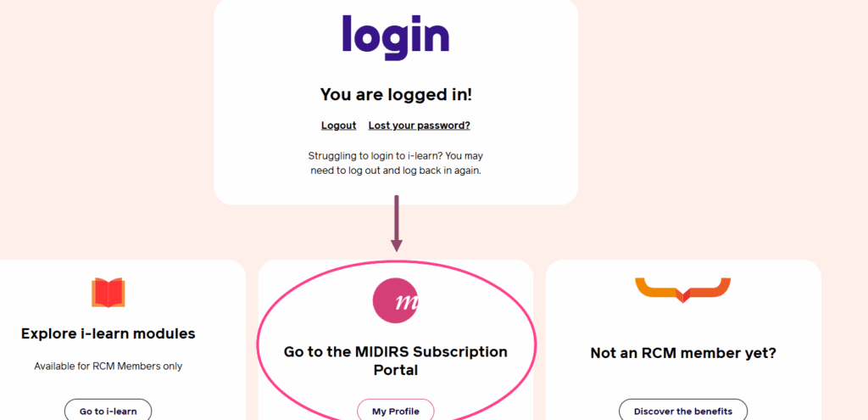Click 'Available for RCM Members only' text
Screen dimensions: 868x420
108,367
